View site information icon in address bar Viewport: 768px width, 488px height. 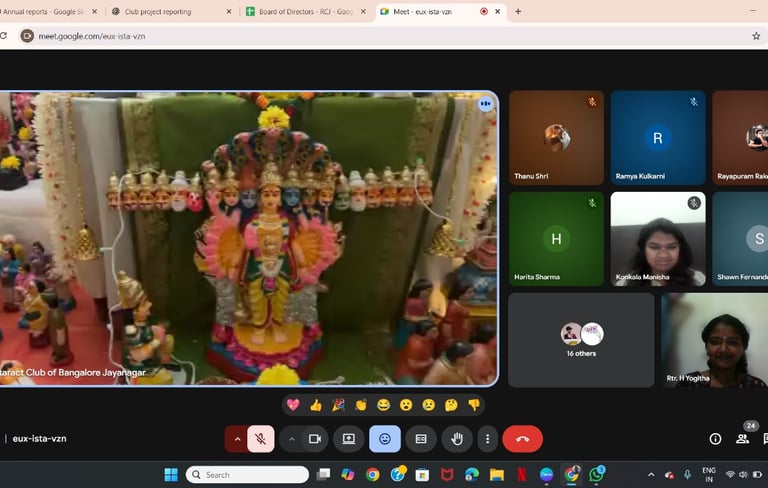pyautogui.click(x=27, y=36)
